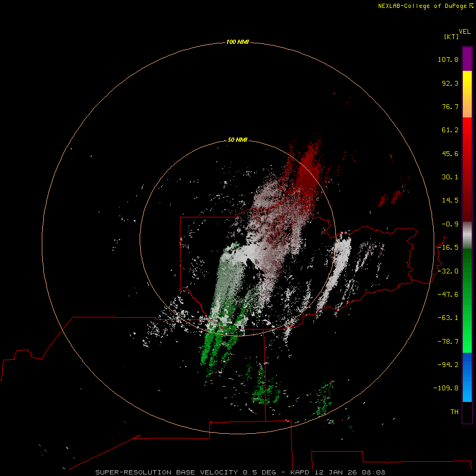Click the VEL legend title
The height and width of the screenshot is (476, 476).
pyautogui.click(x=465, y=32)
